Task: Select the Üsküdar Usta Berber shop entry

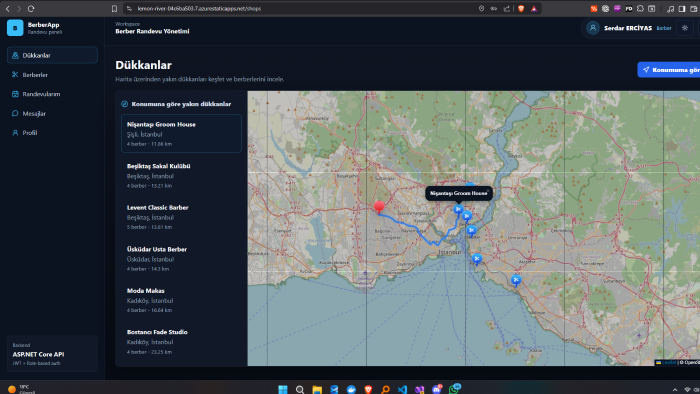Action: (x=181, y=258)
